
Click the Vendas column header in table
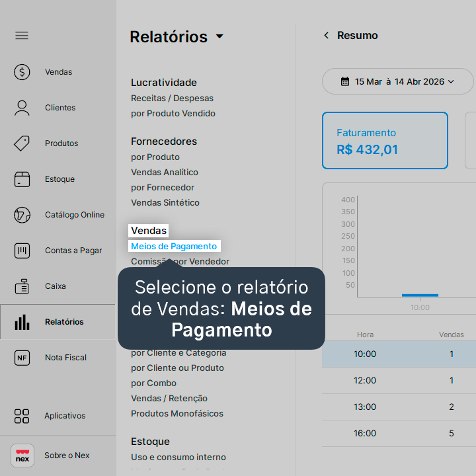pyautogui.click(x=451, y=335)
